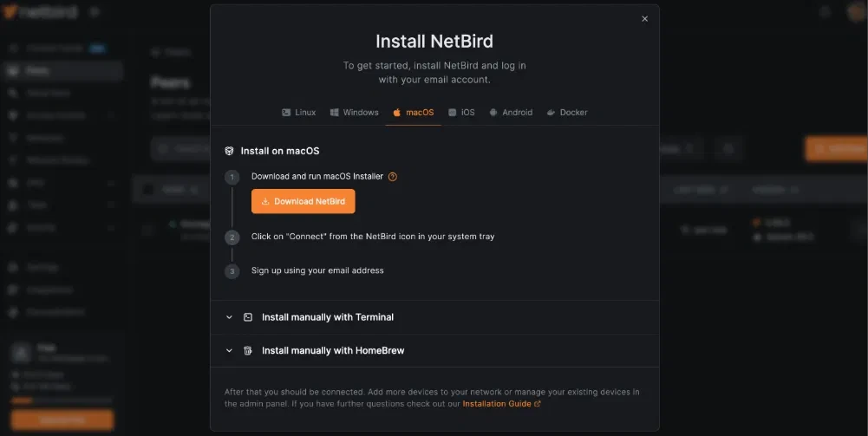This screenshot has width=868, height=436.
Task: Click the Windows logo icon tab
Action: coord(333,113)
